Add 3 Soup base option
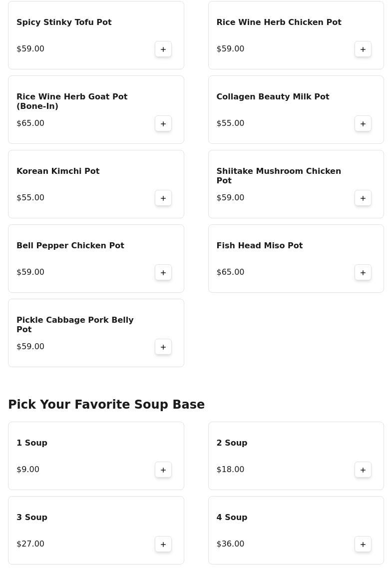The width and height of the screenshot is (392, 573). pos(163,544)
